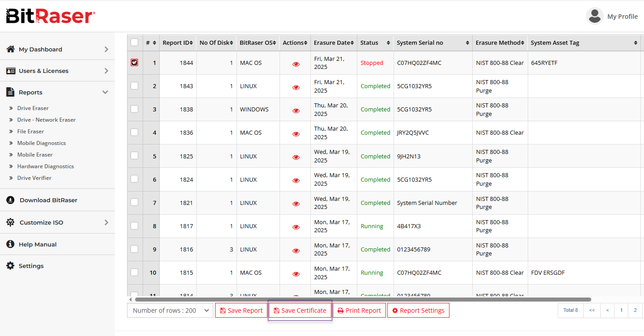Click the eye action for report 1824

(296, 180)
